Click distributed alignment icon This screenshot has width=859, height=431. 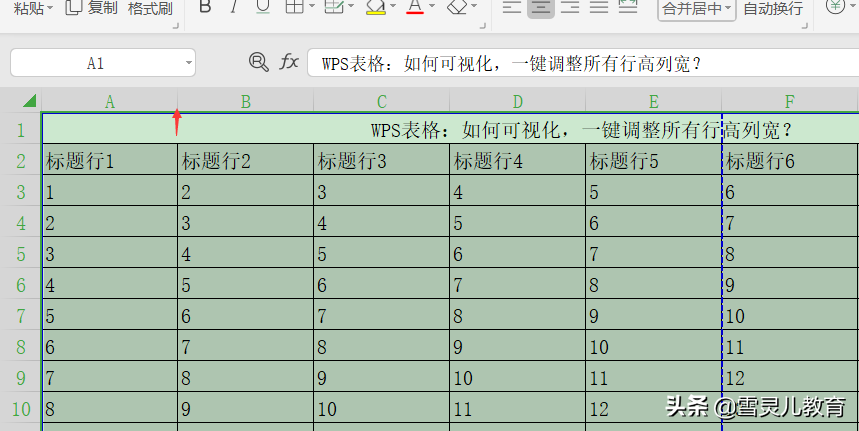(628, 7)
